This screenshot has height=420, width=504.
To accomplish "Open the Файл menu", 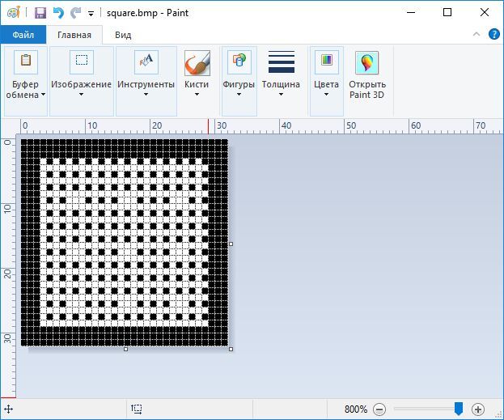I will point(23,35).
